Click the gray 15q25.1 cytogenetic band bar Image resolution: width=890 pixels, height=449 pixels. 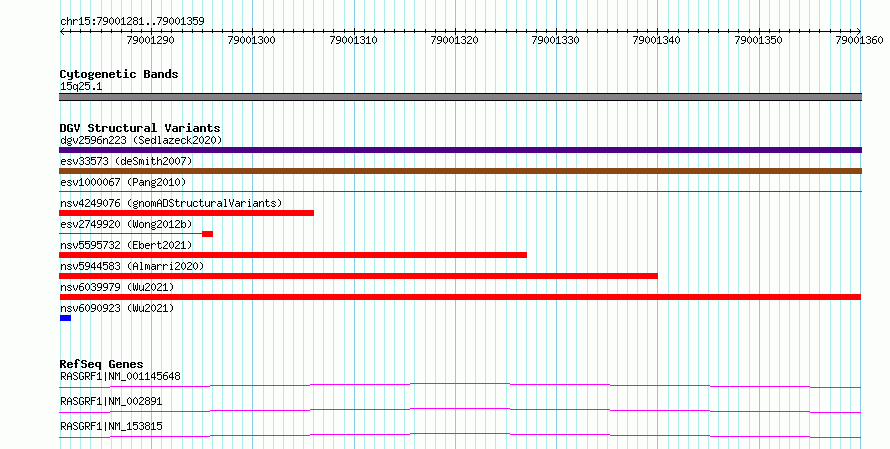[460, 97]
